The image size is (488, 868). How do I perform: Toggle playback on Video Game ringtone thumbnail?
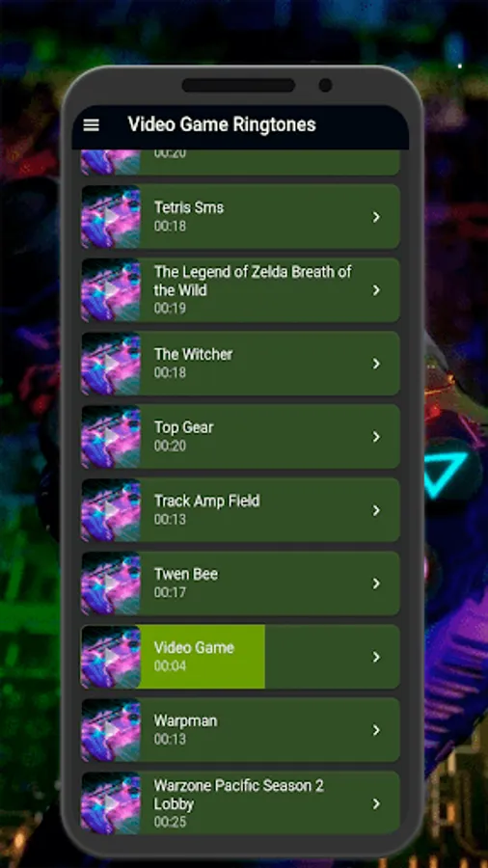(x=111, y=657)
